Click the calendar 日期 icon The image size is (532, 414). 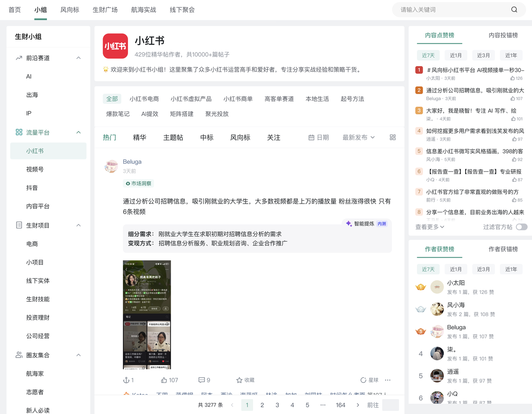point(311,138)
